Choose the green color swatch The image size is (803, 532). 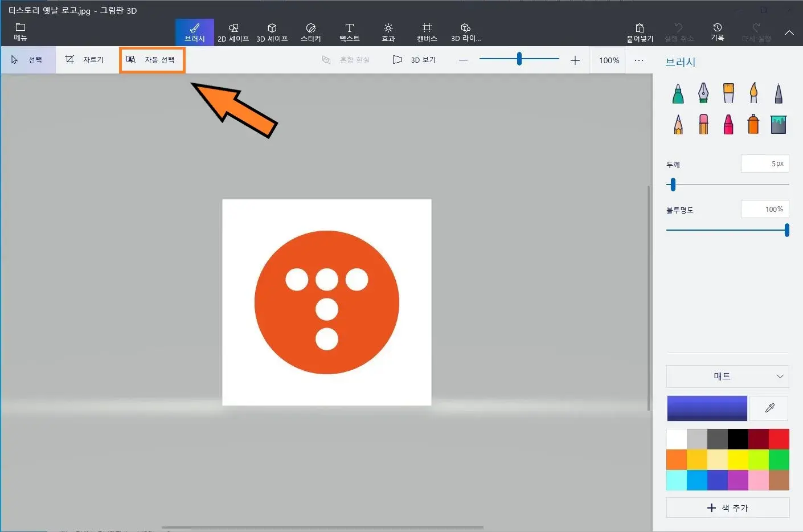point(779,460)
